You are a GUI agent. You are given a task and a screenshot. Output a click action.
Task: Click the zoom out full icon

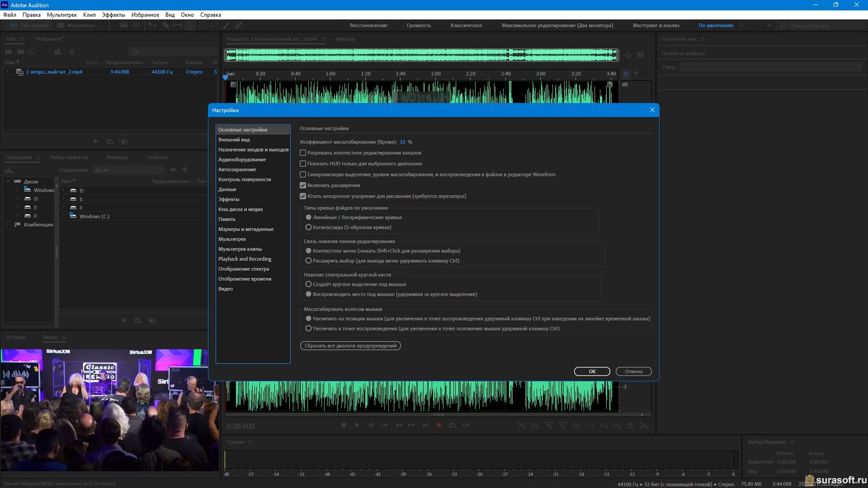(576, 425)
